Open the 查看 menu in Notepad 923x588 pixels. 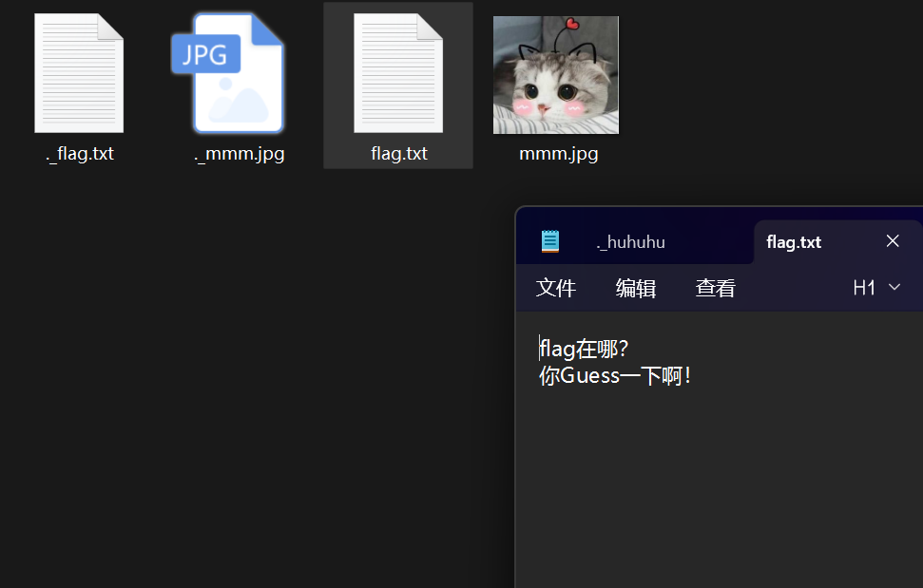715,288
